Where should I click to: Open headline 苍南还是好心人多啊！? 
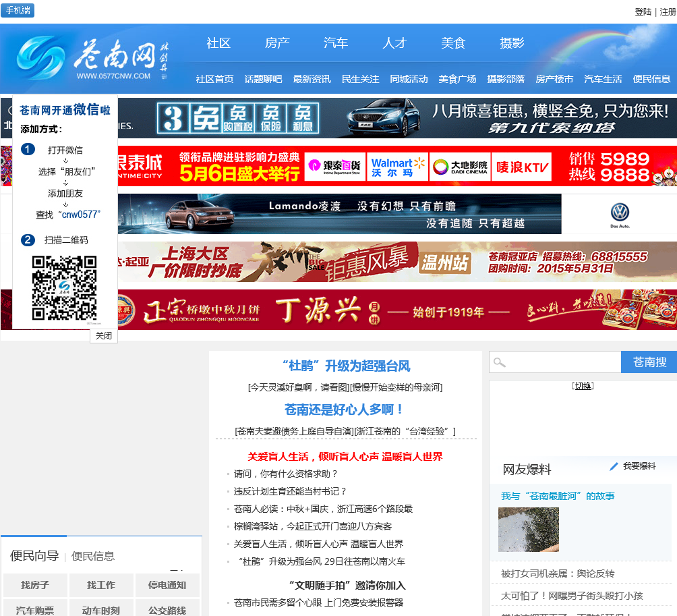[x=344, y=409]
